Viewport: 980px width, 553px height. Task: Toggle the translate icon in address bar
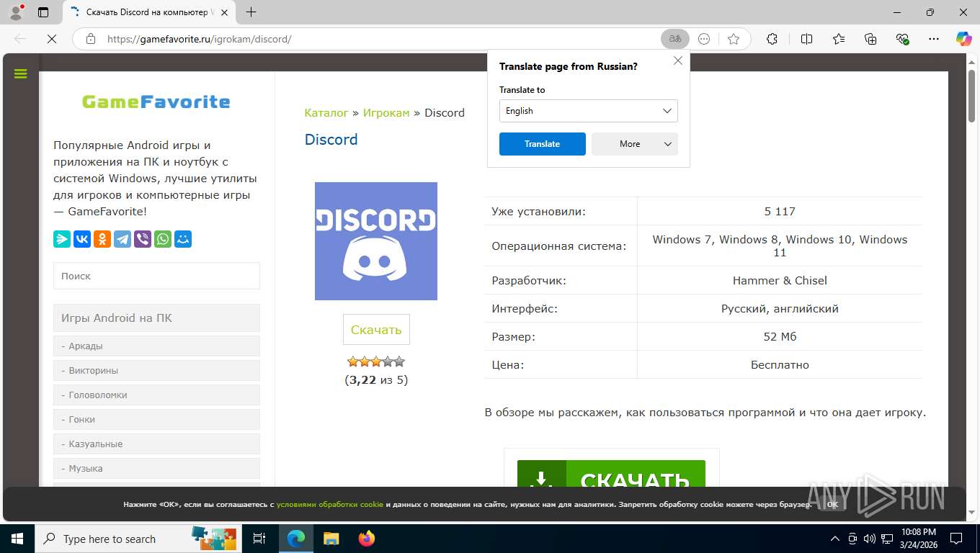pyautogui.click(x=675, y=39)
